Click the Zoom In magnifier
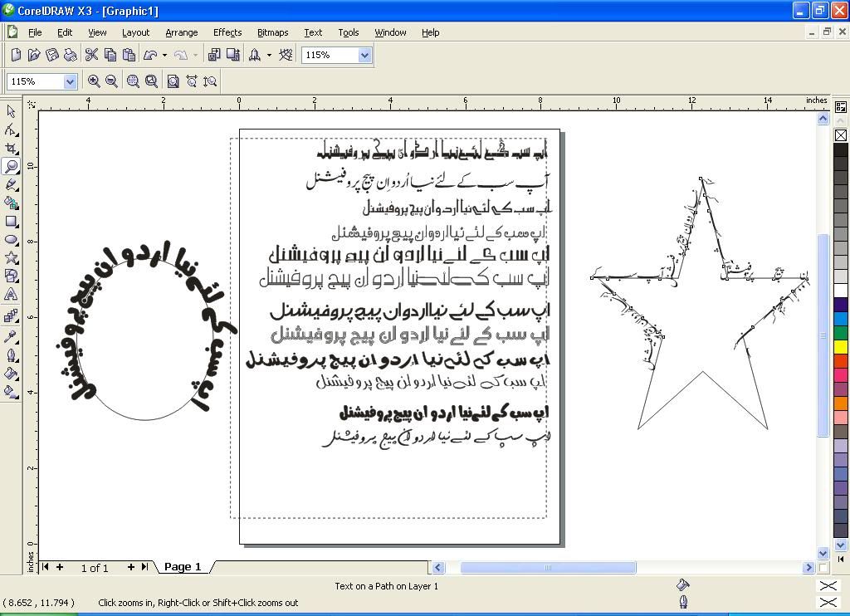This screenshot has height=616, width=850. (x=93, y=81)
